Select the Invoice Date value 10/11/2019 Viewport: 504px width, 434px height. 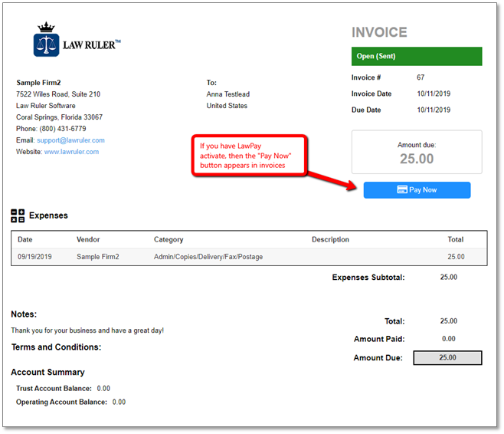[x=434, y=94]
